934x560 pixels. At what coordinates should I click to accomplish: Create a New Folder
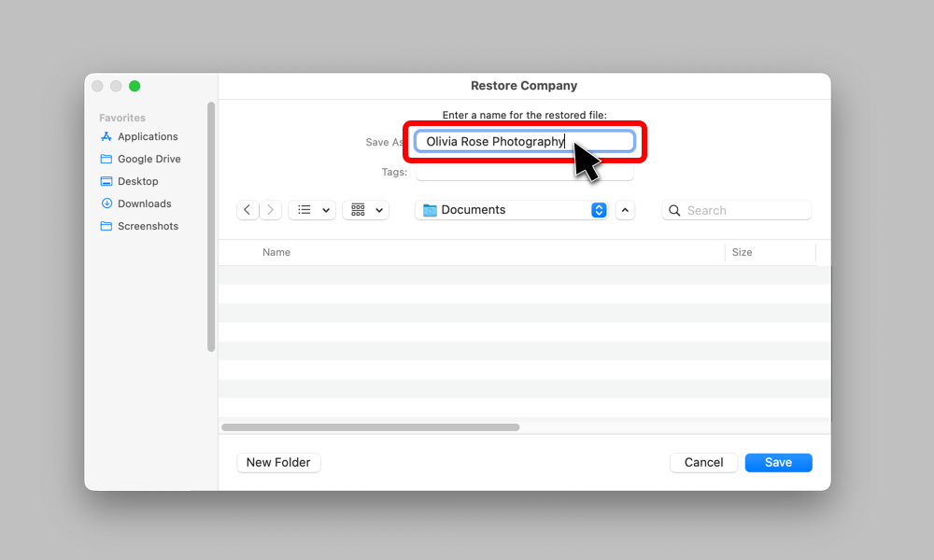point(278,462)
